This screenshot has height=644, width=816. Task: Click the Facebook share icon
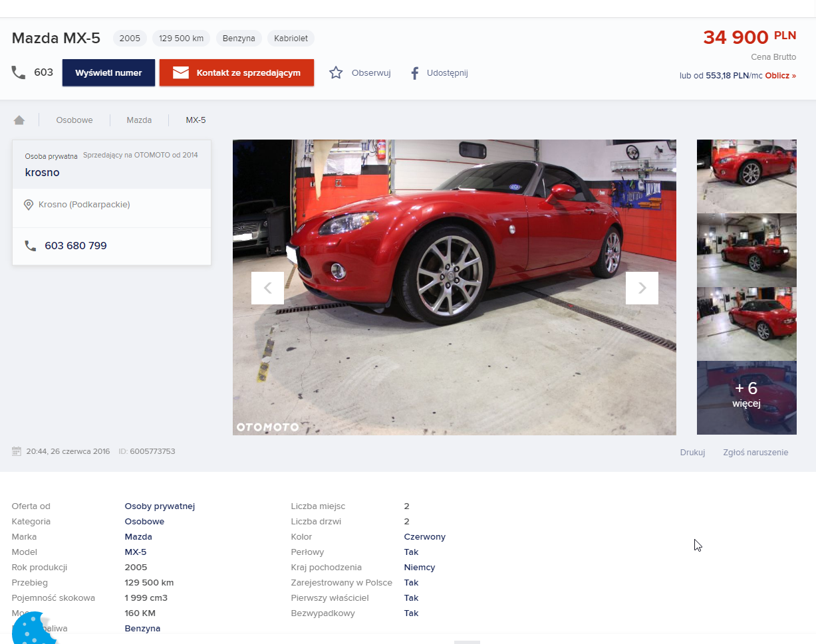coord(414,73)
